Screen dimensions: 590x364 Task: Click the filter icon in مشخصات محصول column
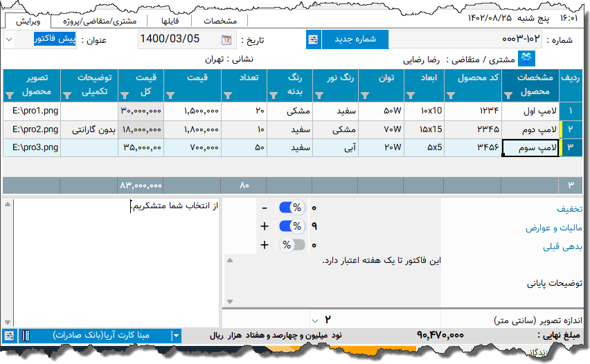click(508, 95)
